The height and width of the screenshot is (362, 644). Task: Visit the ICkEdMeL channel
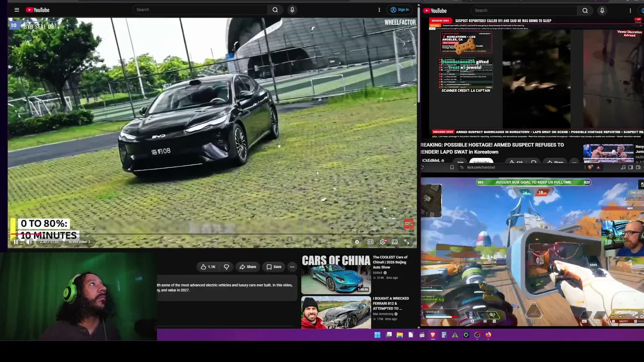tap(431, 160)
